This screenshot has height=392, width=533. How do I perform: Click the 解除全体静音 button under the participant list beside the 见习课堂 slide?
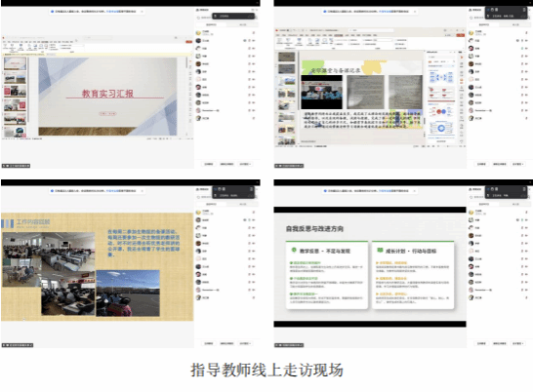[500, 164]
